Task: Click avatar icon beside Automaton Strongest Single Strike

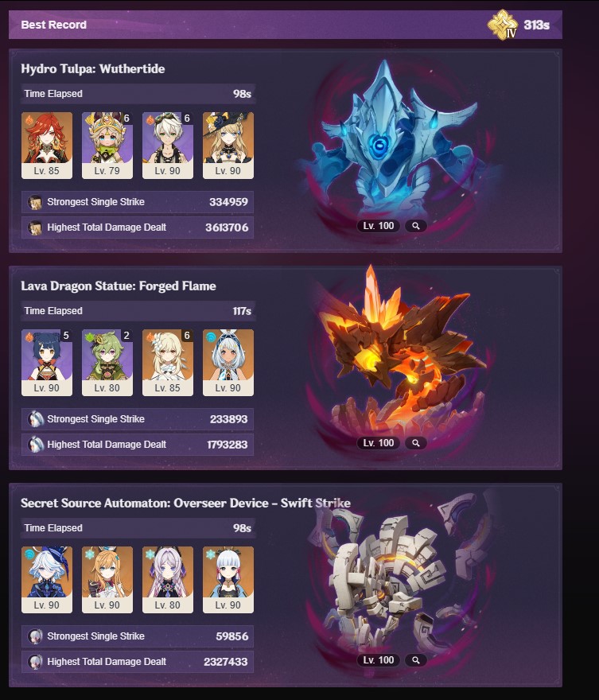Action: click(35, 636)
